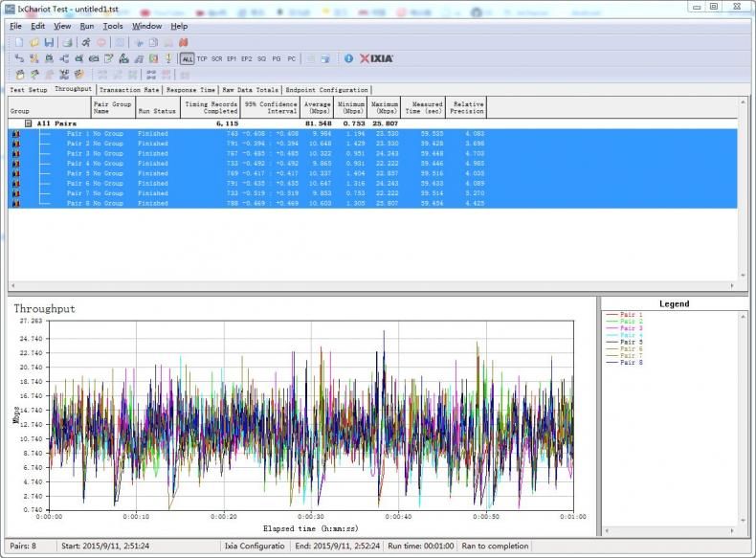Switch to the Endpoint Configuration tab

point(326,90)
